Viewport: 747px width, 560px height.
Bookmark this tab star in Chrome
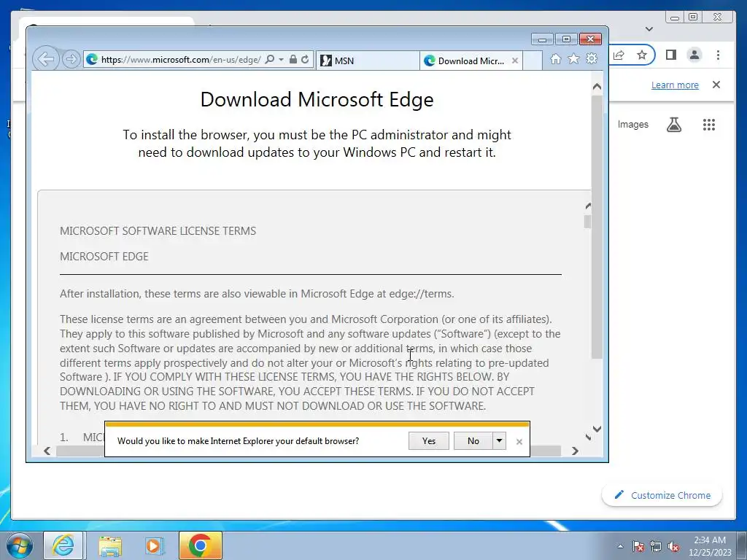coord(642,55)
